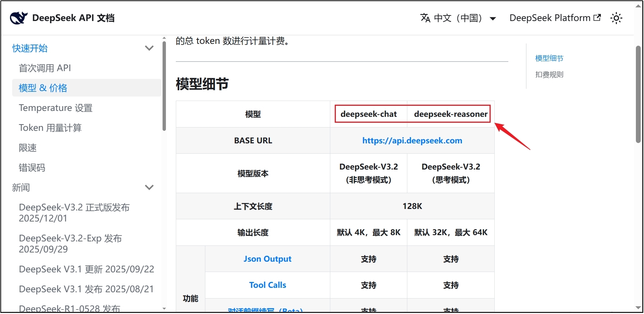
Task: Click 默认 32K，最大 64K cell
Action: tap(450, 232)
